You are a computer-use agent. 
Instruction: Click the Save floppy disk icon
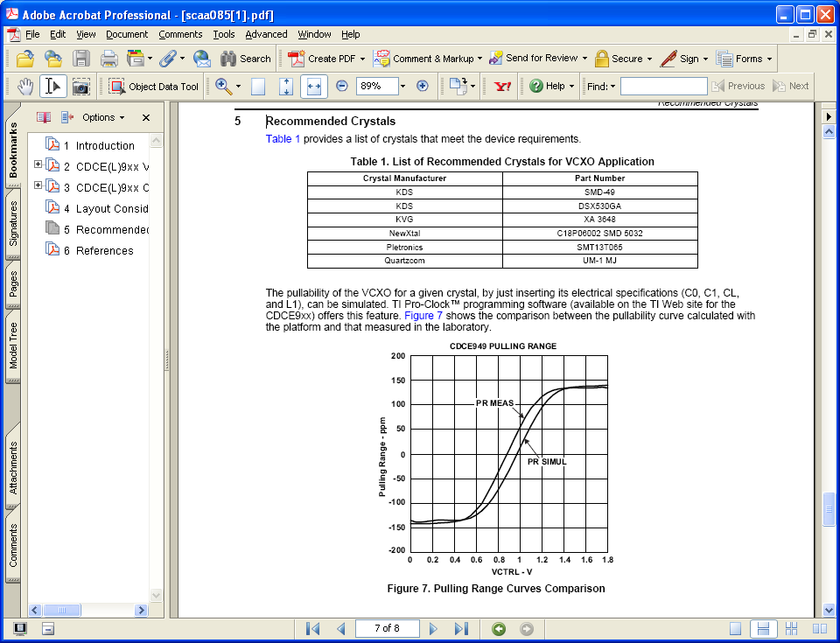pos(80,59)
